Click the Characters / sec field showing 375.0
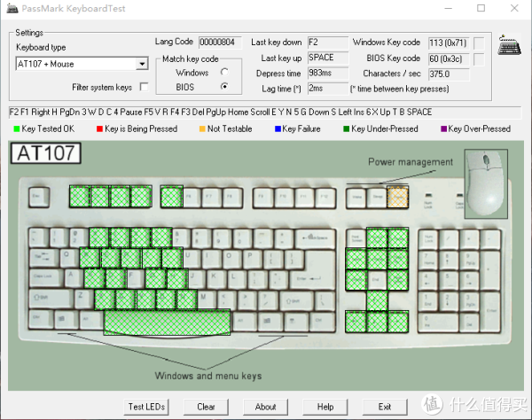The image size is (532, 420). click(449, 74)
